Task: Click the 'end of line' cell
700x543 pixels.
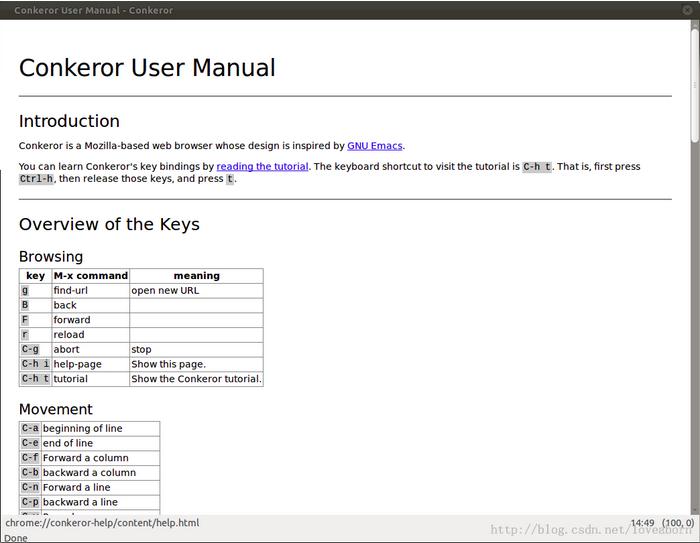Action: coord(100,443)
